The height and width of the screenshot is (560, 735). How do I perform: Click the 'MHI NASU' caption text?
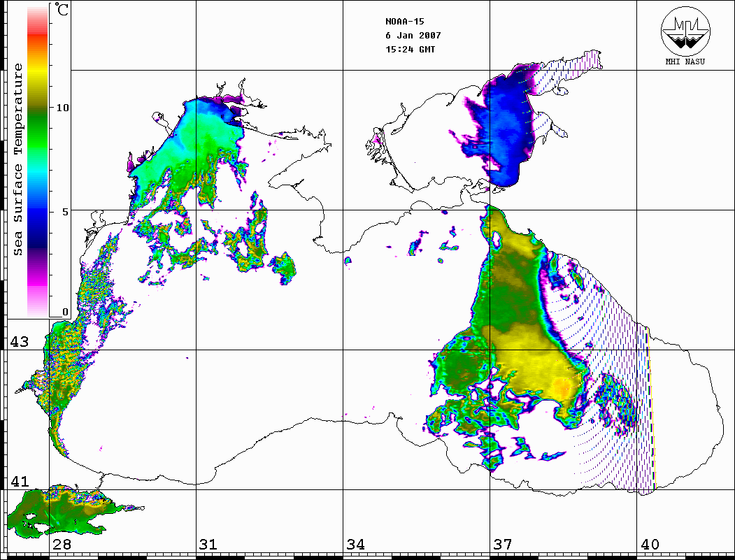[x=685, y=62]
